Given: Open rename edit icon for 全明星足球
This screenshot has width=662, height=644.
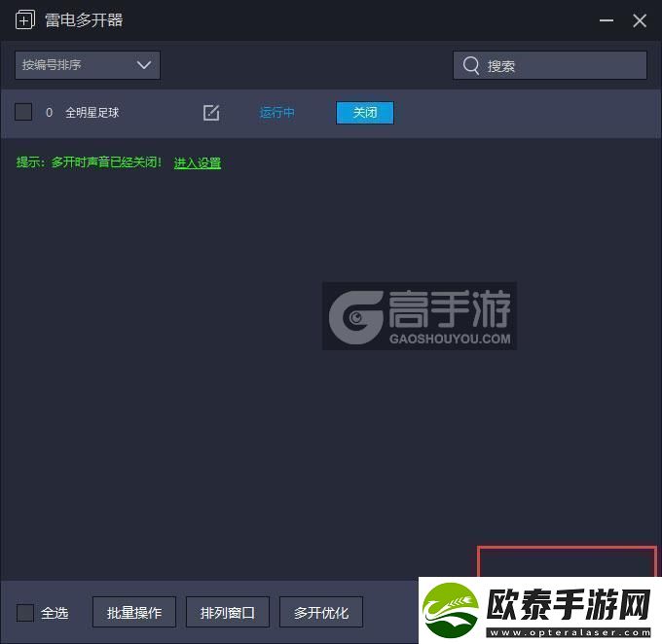Looking at the screenshot, I should coord(211,113).
